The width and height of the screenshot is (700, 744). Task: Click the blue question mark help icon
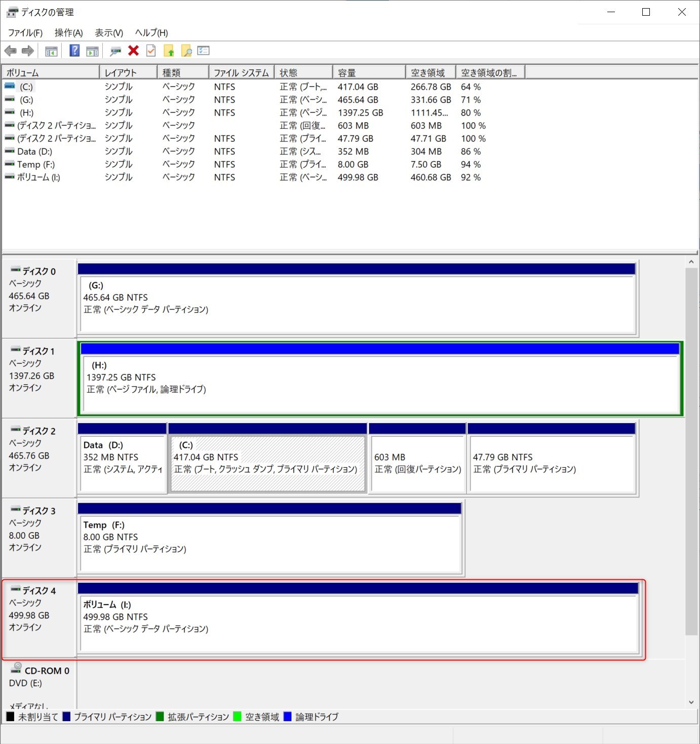[x=74, y=51]
